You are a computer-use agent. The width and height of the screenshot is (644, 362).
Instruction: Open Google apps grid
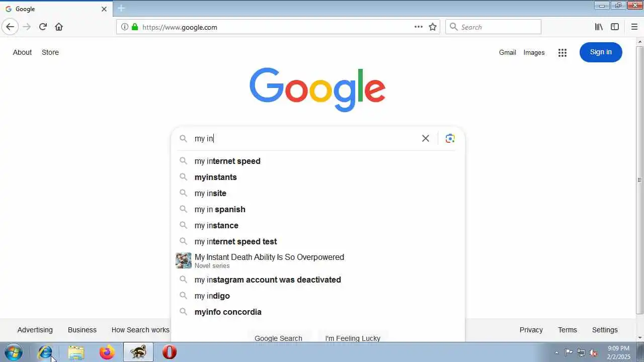tap(562, 52)
